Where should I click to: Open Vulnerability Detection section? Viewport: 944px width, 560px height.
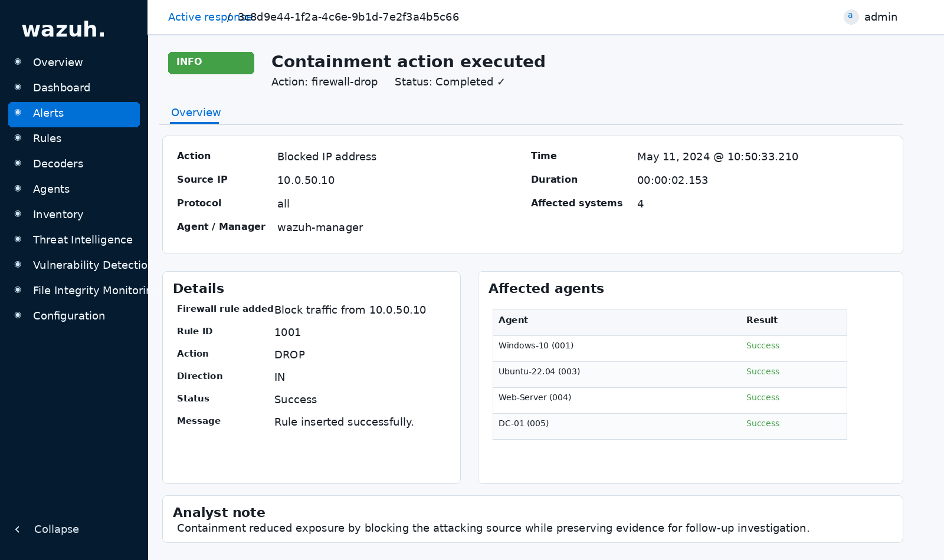(x=90, y=265)
